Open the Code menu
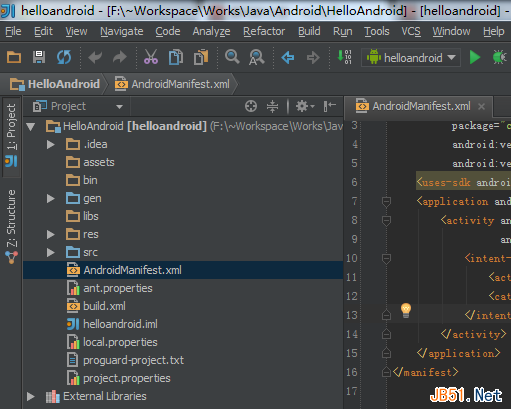Screen dimensions: 511x409 [x=168, y=31]
